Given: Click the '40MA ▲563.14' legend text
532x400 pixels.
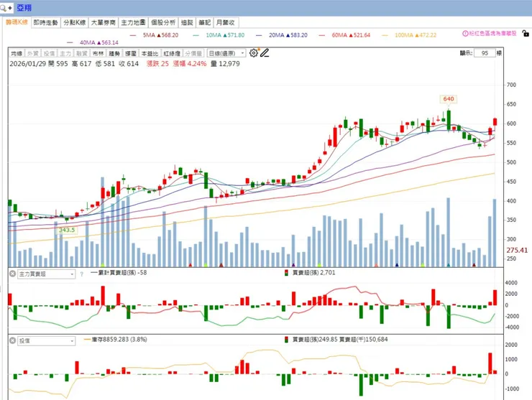Looking at the screenshot, I should pyautogui.click(x=99, y=42).
